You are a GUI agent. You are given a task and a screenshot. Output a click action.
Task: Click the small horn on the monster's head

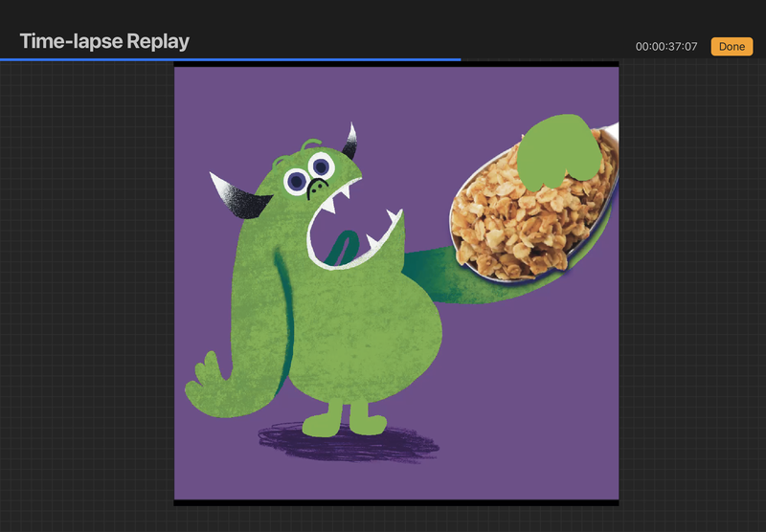(x=350, y=141)
